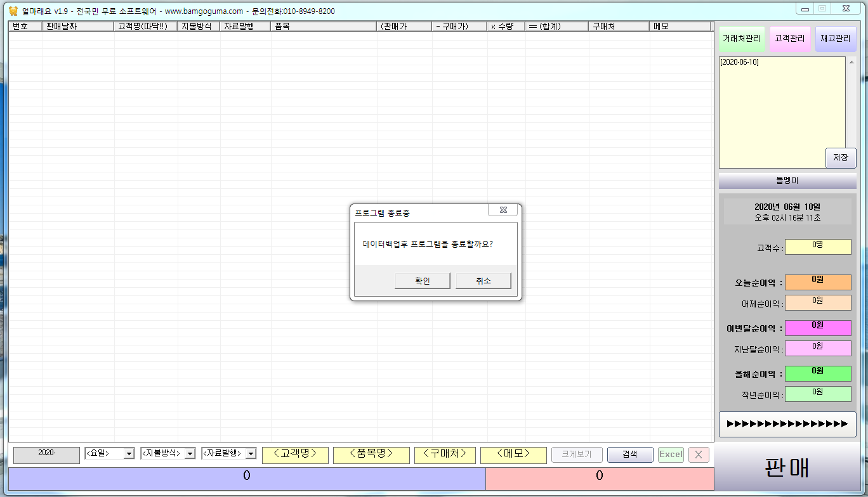Click the x 수량 column header
This screenshot has width=868, height=497.
pyautogui.click(x=506, y=27)
